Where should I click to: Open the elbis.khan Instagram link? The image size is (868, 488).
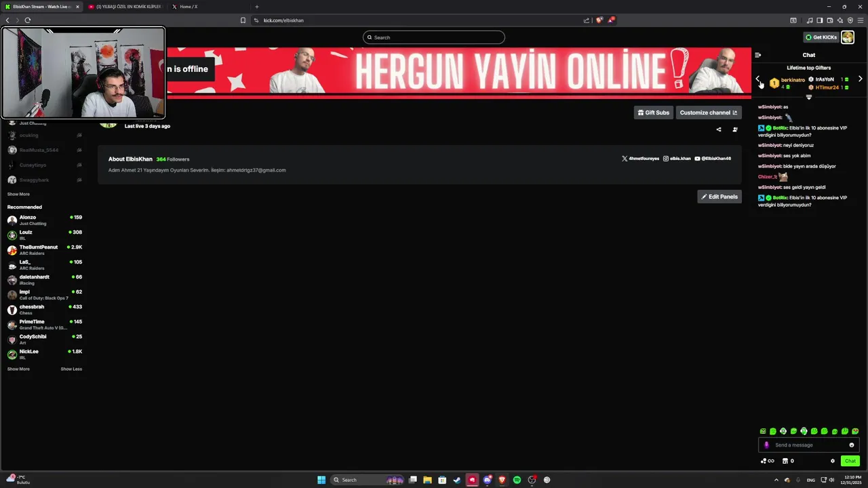(x=677, y=159)
